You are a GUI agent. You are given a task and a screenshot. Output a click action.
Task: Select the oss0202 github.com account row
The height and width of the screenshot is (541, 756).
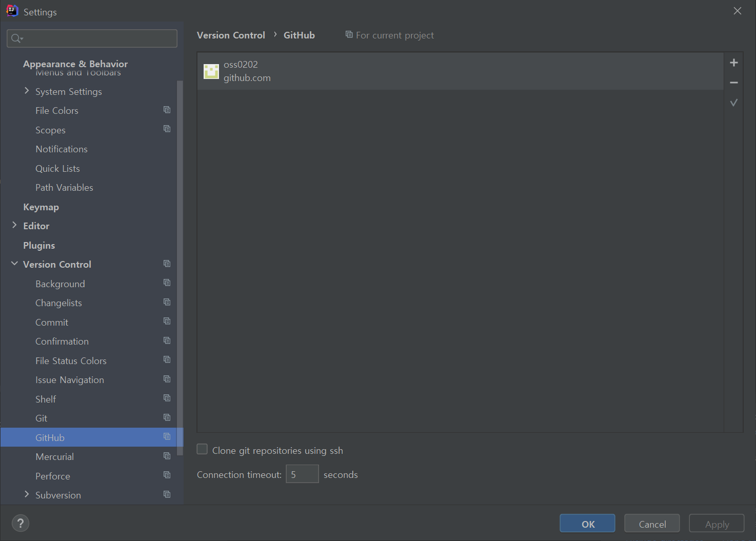(x=461, y=71)
